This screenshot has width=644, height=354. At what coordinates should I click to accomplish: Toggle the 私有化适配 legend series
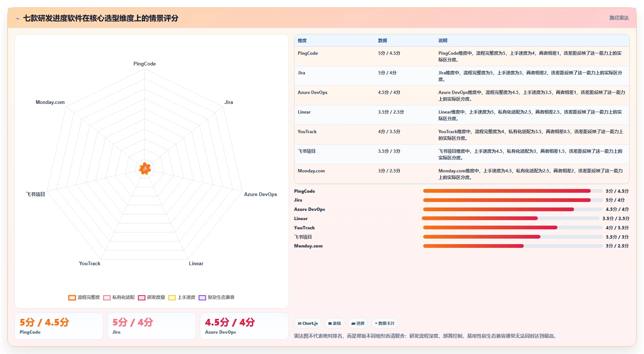coord(119,297)
